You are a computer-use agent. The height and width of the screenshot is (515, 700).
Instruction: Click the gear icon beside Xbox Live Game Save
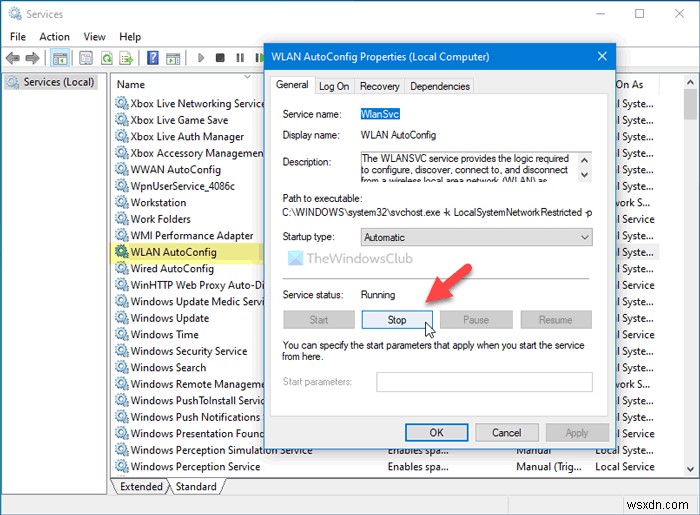(x=121, y=120)
